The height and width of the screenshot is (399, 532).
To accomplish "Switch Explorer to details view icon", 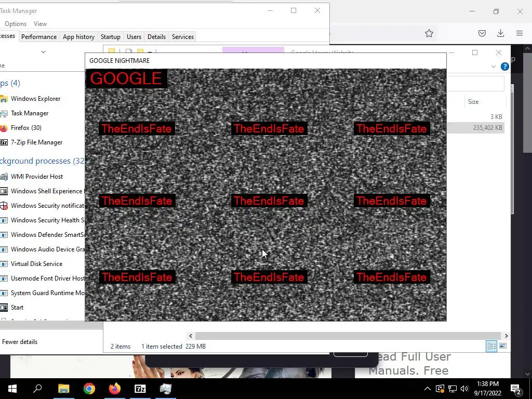I will coord(491,346).
